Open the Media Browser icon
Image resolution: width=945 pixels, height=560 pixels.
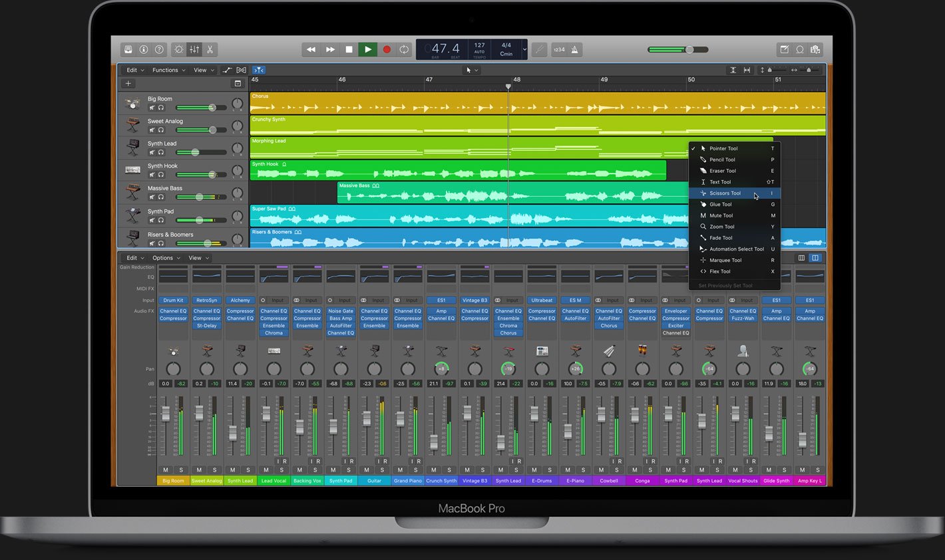pos(815,49)
